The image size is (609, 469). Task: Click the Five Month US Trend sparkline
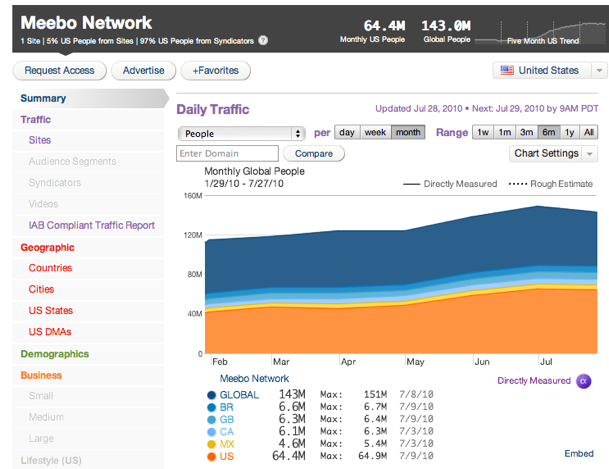(540, 33)
